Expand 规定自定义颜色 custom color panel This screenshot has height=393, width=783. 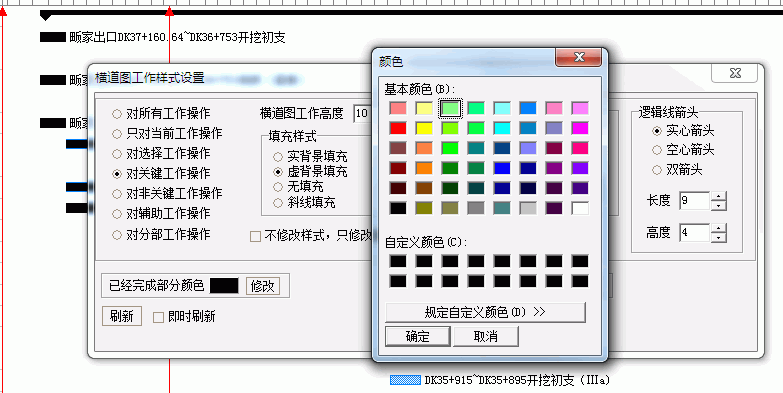coord(485,312)
